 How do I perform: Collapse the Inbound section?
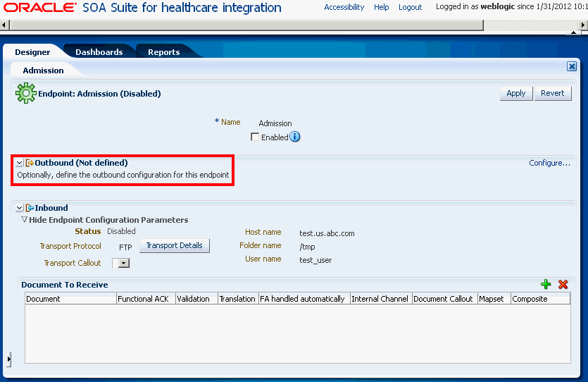pyautogui.click(x=20, y=208)
